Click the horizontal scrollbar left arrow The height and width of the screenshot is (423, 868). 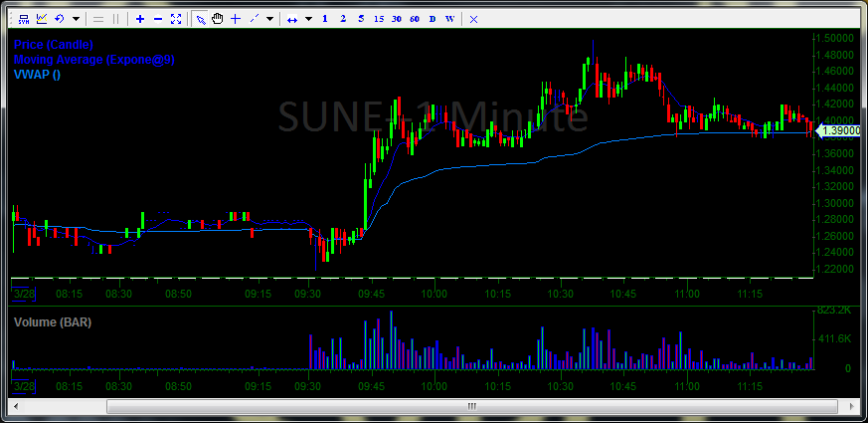[x=16, y=406]
